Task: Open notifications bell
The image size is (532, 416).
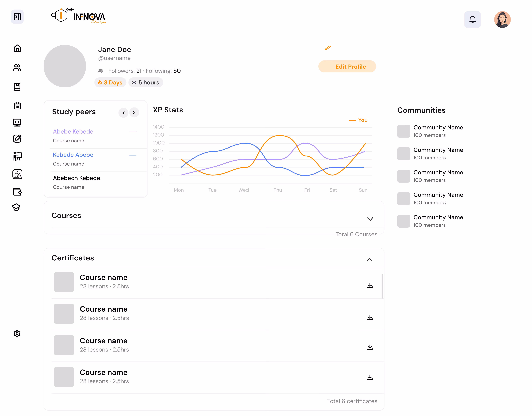Action: coord(472,20)
